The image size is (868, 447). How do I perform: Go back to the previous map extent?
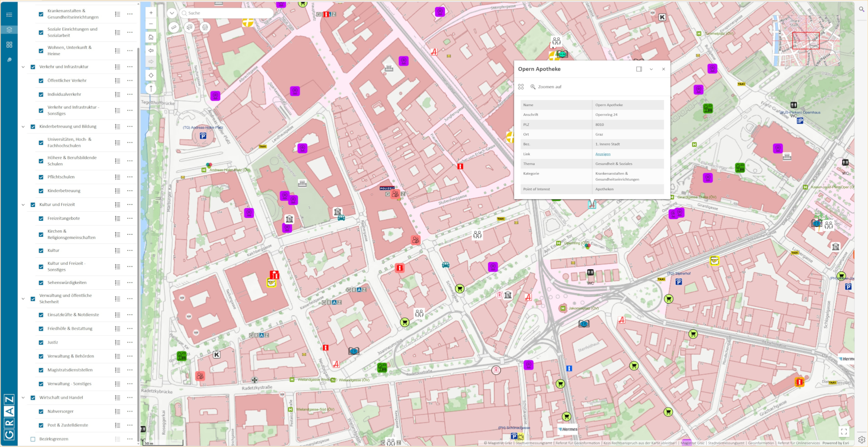(x=151, y=50)
